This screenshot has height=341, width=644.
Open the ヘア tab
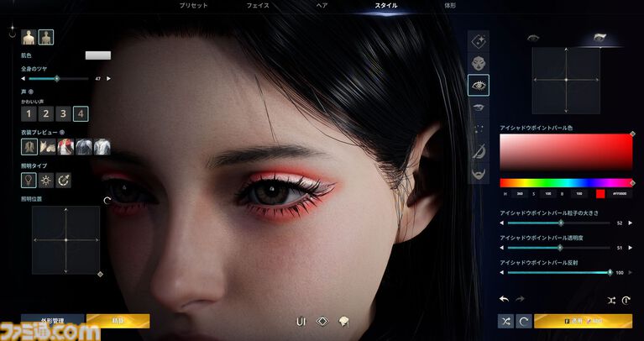(x=322, y=6)
